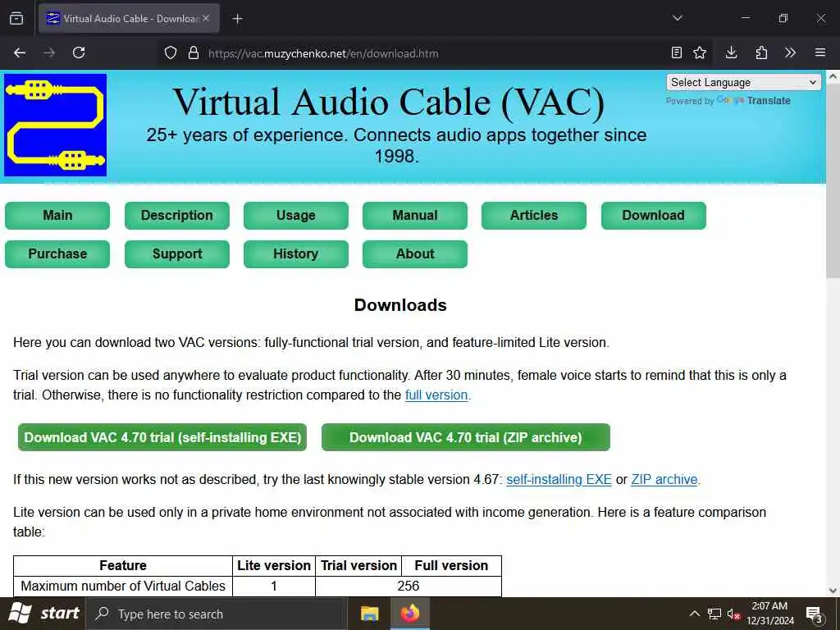
Task: Click the 'Trial version' column header
Action: (x=358, y=566)
